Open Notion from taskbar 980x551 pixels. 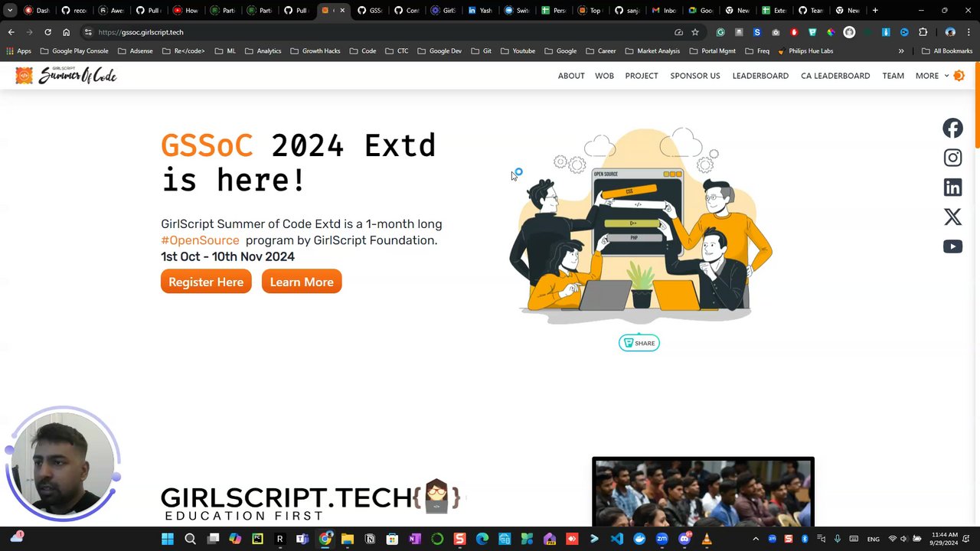[x=370, y=539]
